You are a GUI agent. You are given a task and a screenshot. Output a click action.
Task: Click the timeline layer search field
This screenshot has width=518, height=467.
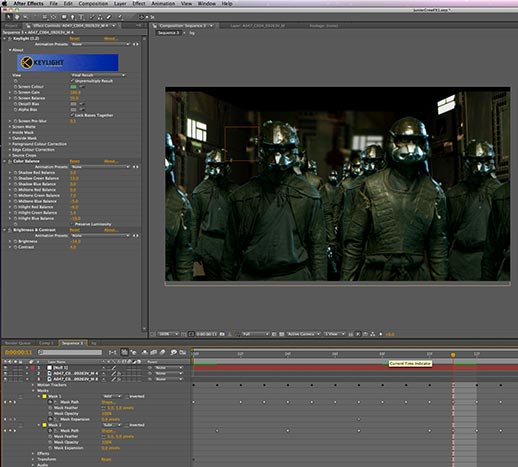(x=70, y=352)
